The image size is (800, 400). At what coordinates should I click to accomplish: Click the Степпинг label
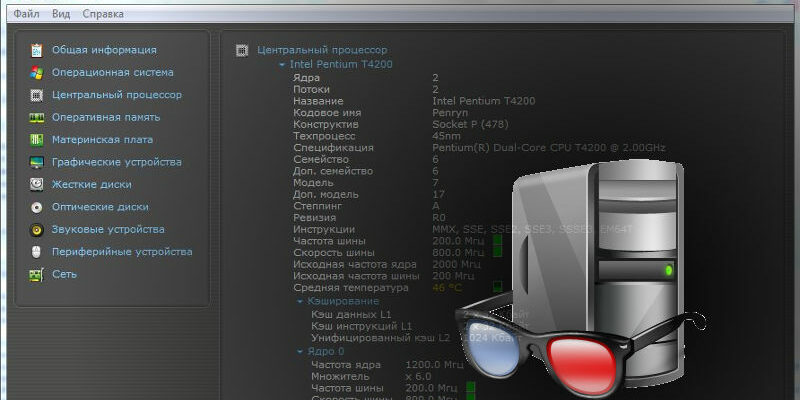317,206
